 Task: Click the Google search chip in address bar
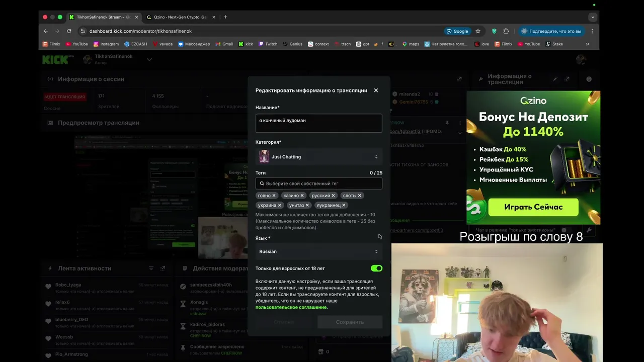[x=457, y=31]
